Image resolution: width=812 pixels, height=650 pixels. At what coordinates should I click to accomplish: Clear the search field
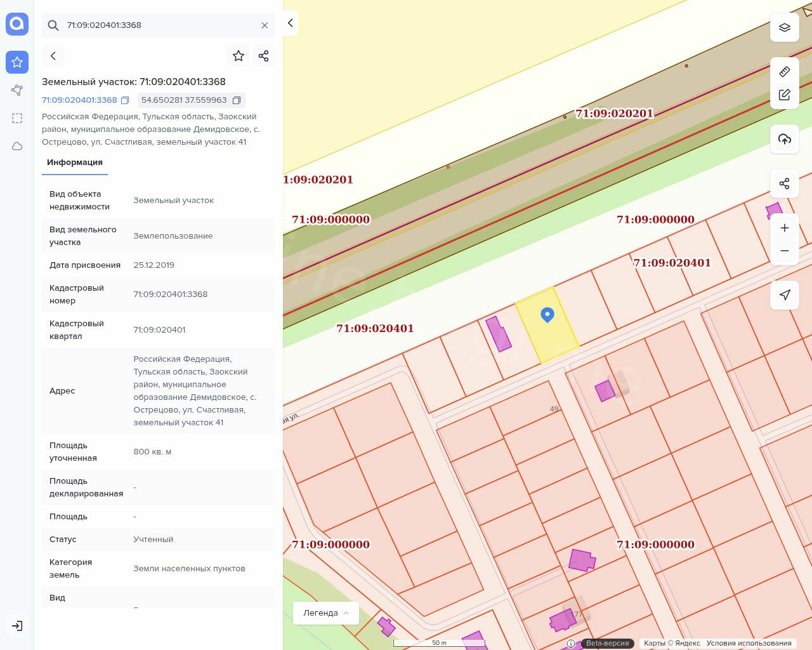click(x=265, y=25)
